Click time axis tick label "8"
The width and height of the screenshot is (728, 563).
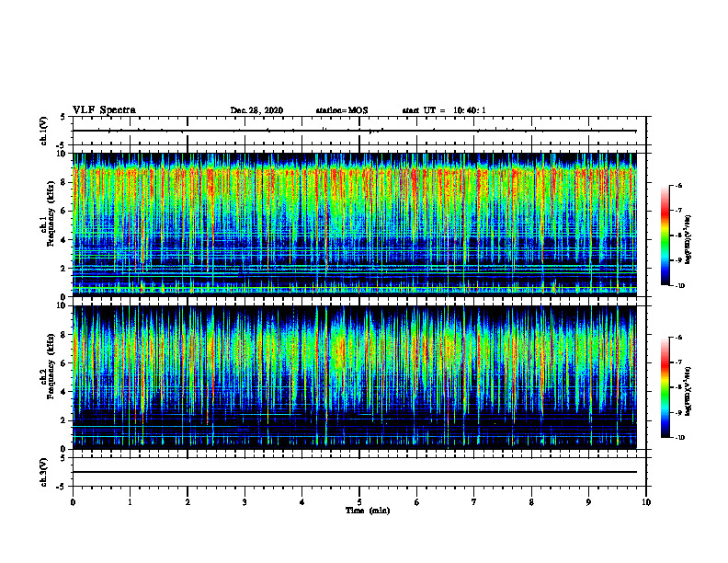tap(531, 502)
